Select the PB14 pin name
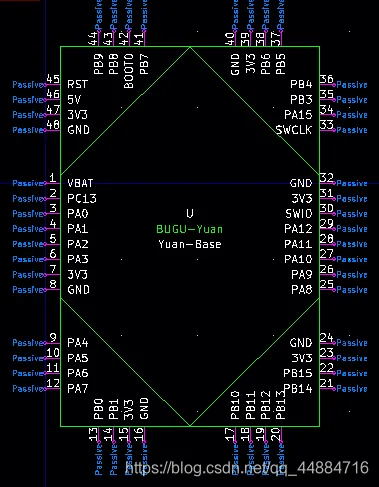 coord(298,388)
